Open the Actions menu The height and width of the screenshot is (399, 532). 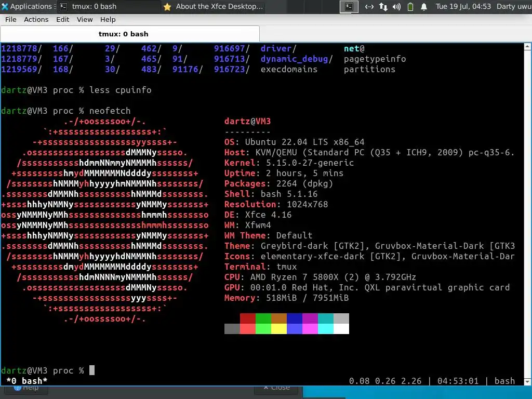[36, 19]
